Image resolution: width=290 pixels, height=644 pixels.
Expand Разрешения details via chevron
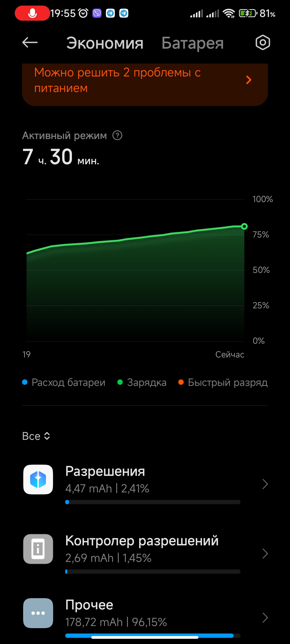[x=265, y=484]
